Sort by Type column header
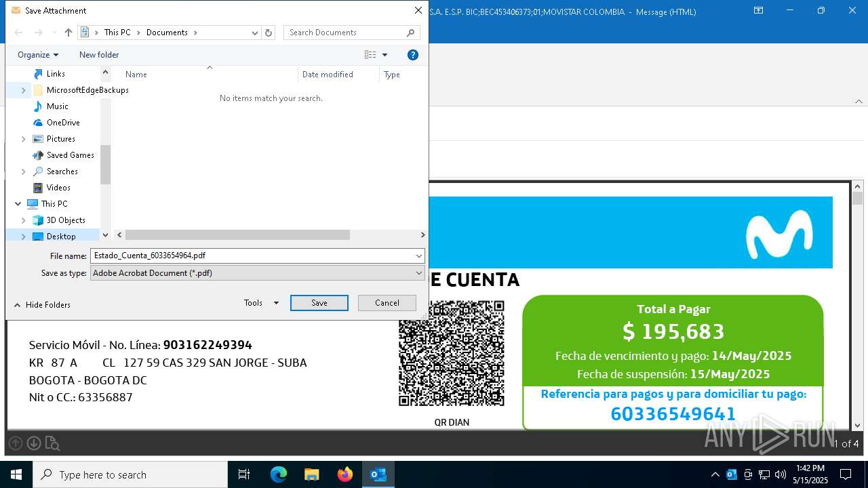Screen dimensions: 868x488 point(392,75)
